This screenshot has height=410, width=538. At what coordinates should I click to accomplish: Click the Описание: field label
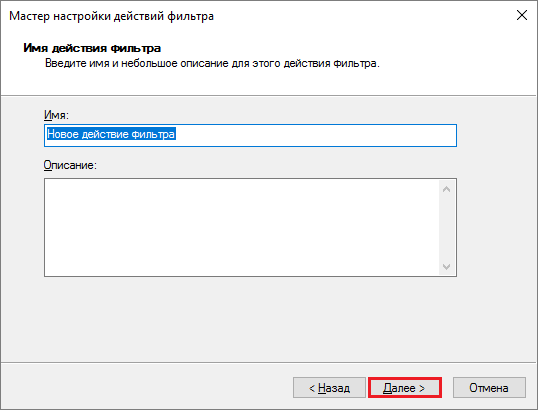[x=70, y=165]
